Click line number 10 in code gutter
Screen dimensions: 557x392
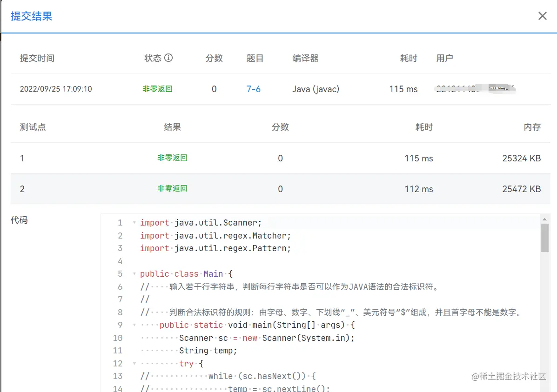pos(118,338)
